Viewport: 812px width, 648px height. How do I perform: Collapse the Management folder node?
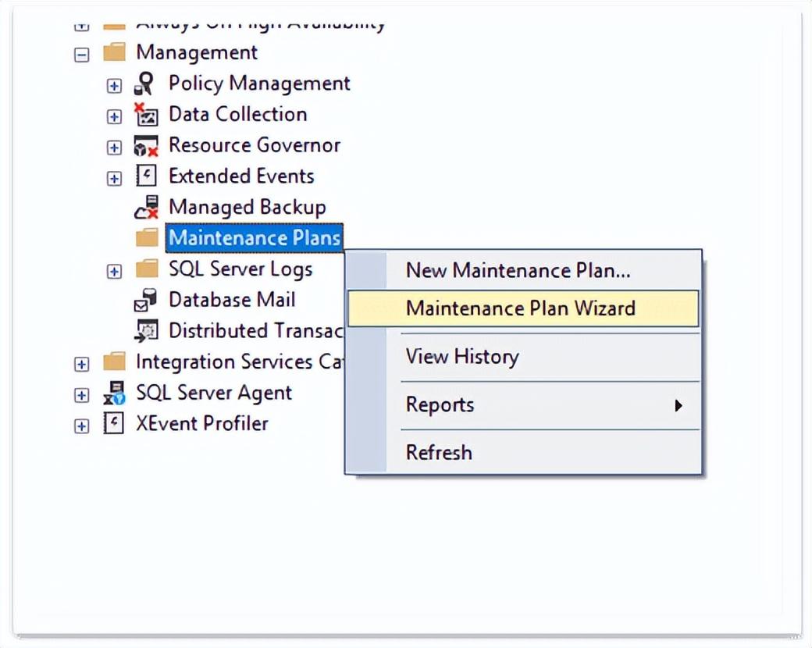(x=81, y=54)
